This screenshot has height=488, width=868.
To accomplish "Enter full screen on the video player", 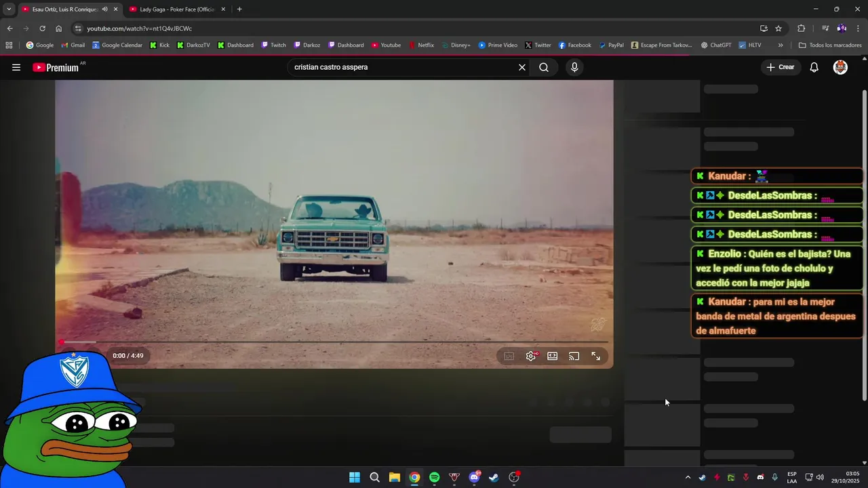I will [596, 356].
